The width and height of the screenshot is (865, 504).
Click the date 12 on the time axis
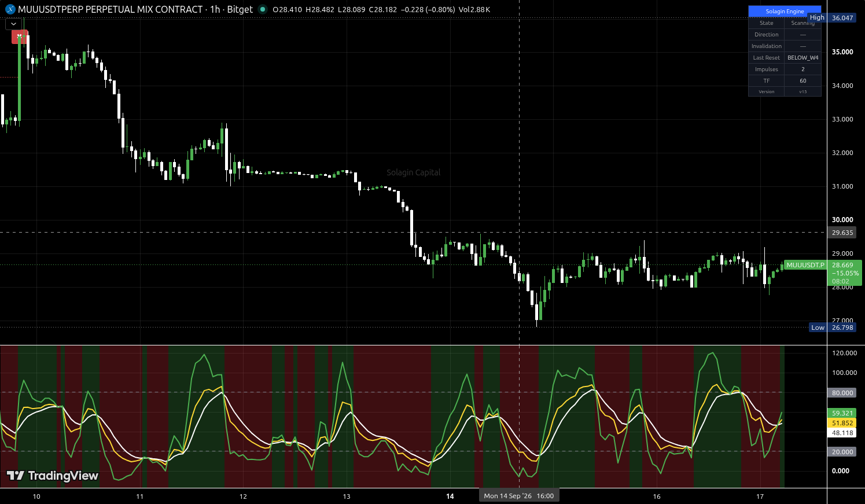(x=243, y=496)
